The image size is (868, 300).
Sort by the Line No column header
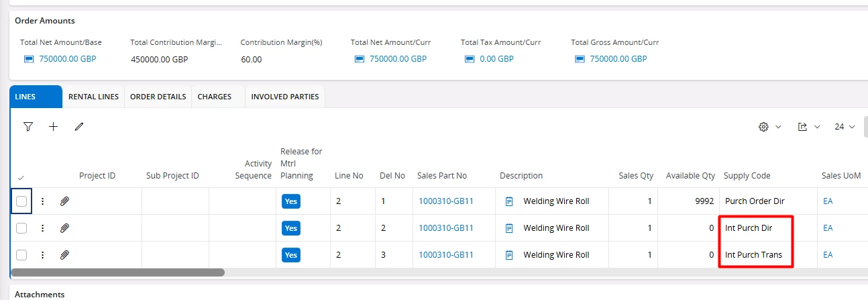349,176
